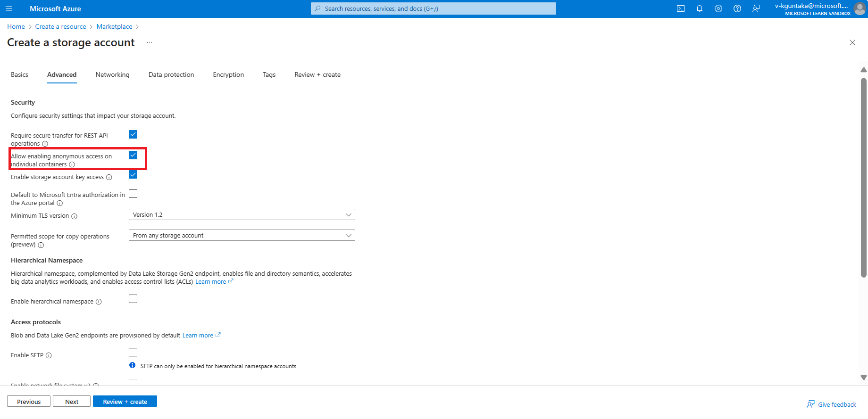
Task: Open the account avatar menu
Action: pyautogui.click(x=860, y=8)
